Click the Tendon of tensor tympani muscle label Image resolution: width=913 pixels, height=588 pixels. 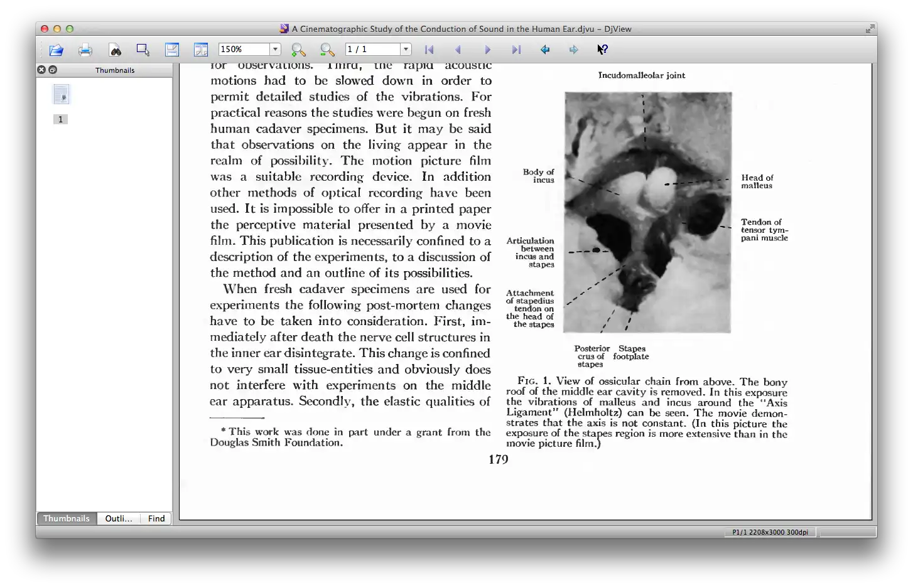tap(764, 230)
